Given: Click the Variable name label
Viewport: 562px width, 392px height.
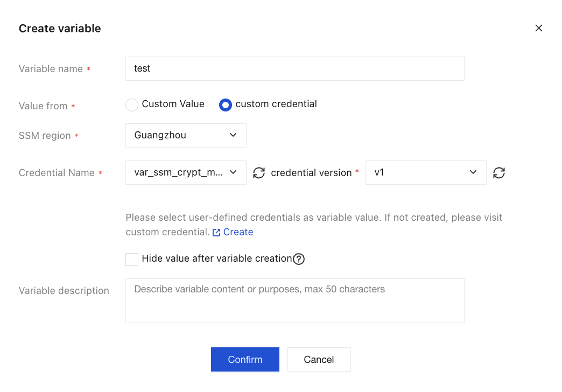Looking at the screenshot, I should [51, 69].
